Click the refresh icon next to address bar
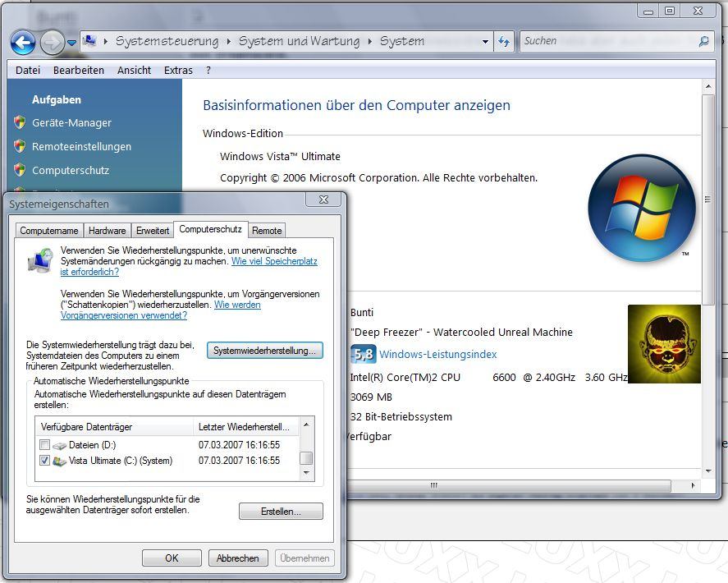Viewport: 728px width, 583px height. (504, 41)
